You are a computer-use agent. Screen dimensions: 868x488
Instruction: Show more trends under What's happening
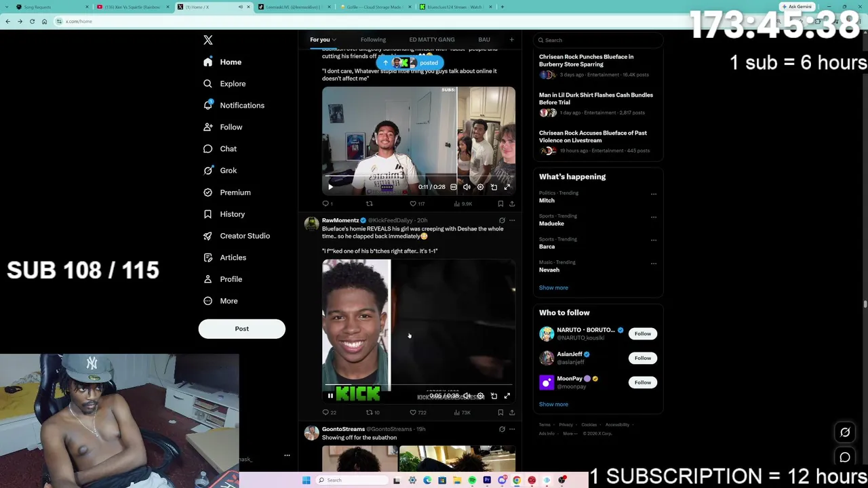coord(553,287)
